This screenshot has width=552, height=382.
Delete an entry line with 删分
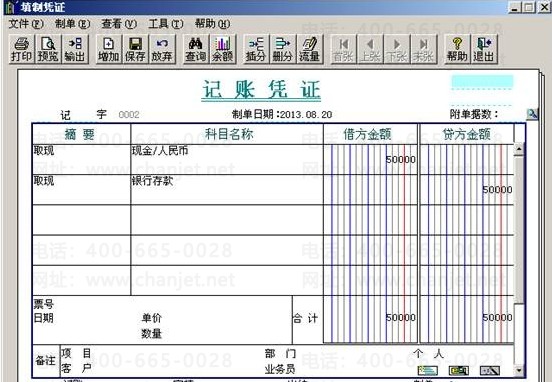(283, 49)
